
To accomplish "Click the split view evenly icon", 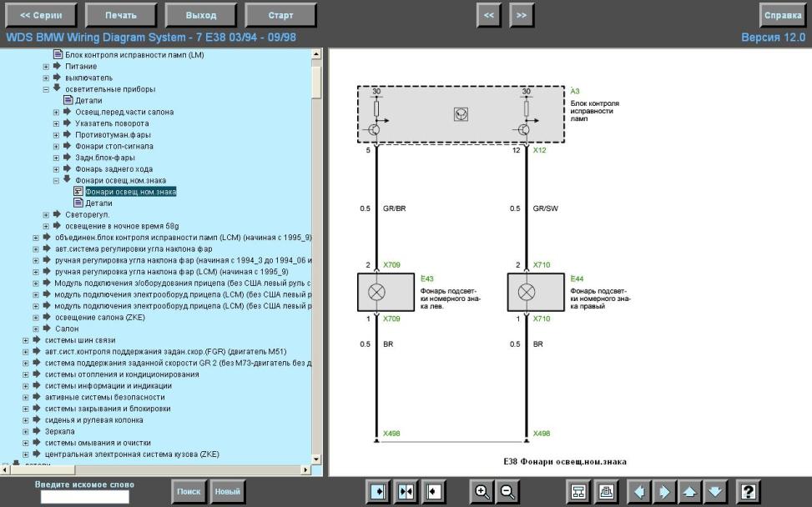I will (x=406, y=491).
